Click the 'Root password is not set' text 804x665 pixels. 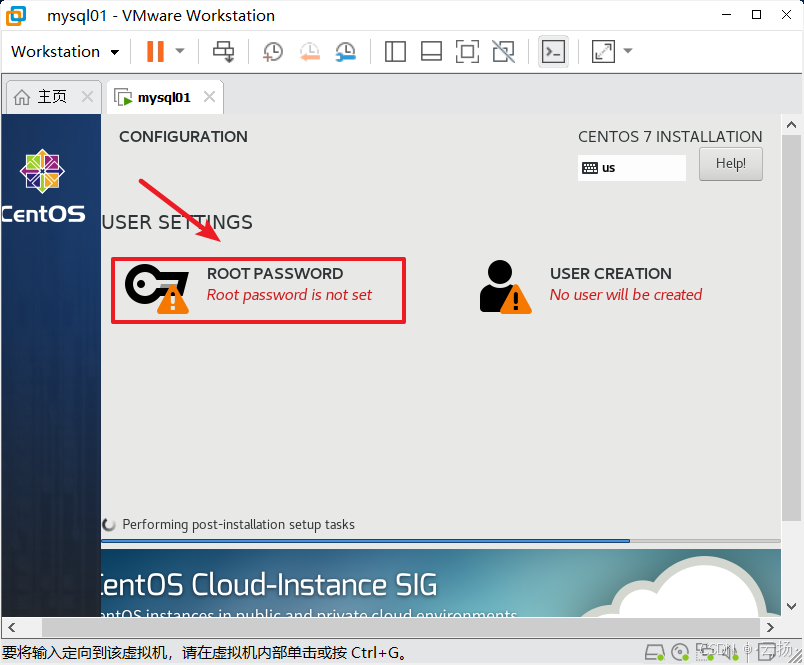tap(289, 295)
